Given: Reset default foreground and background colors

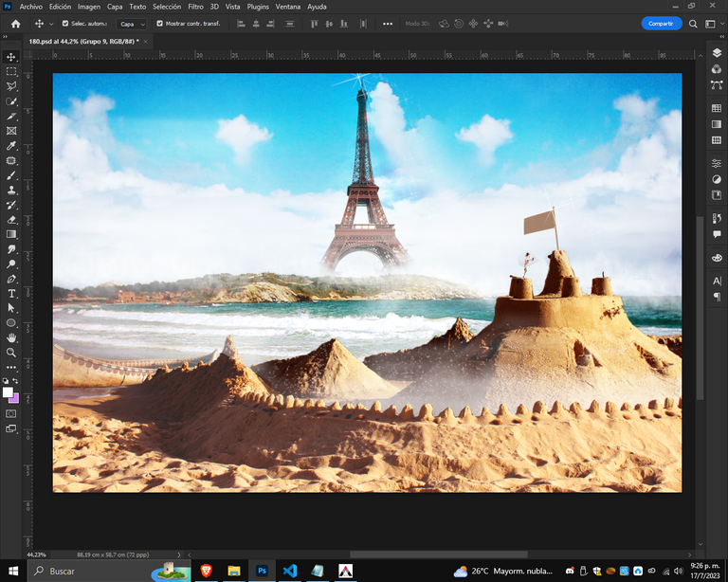Looking at the screenshot, I should click(6, 380).
